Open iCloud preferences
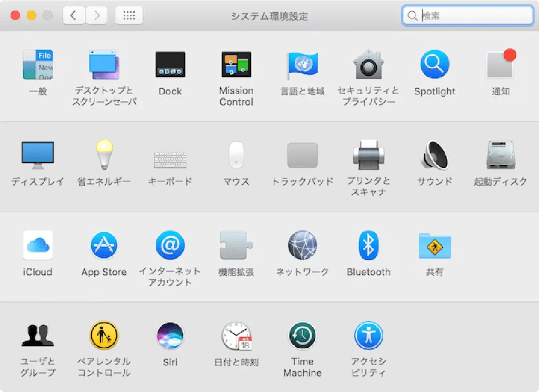This screenshot has height=392, width=539. coord(38,246)
